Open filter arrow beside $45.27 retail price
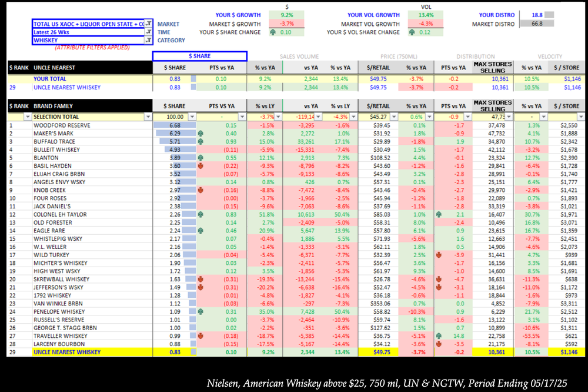This screenshot has height=392, width=588. [x=394, y=117]
